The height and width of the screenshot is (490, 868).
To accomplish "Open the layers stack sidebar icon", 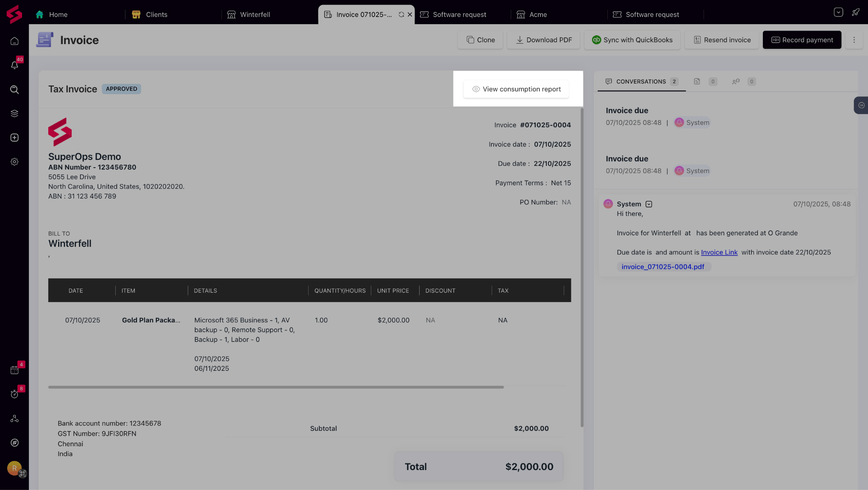I will pos(14,114).
